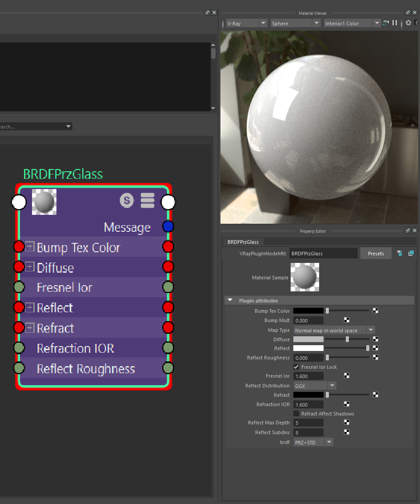Click the map button beside the Reflect color
This screenshot has width=420, height=504.
[376, 348]
